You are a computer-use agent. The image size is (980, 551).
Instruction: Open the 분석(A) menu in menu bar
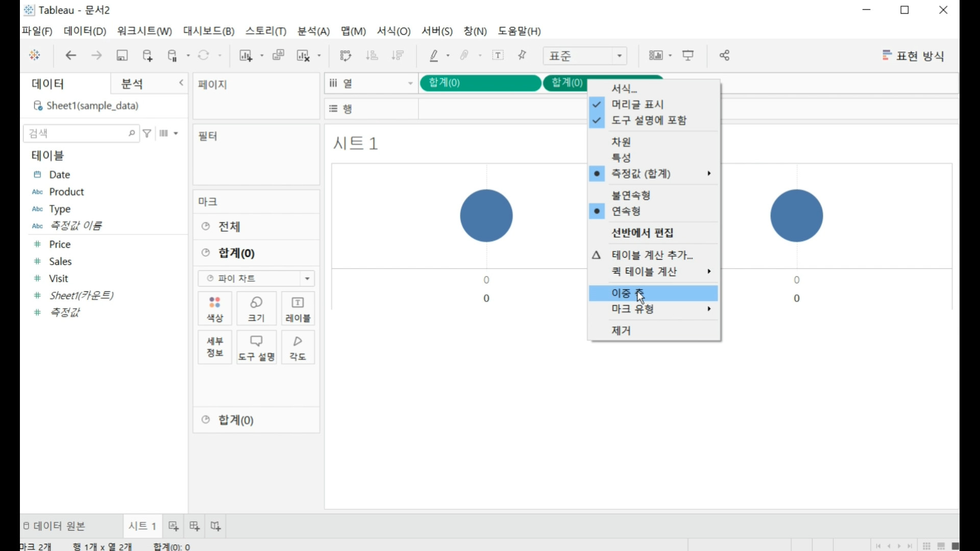tap(313, 31)
